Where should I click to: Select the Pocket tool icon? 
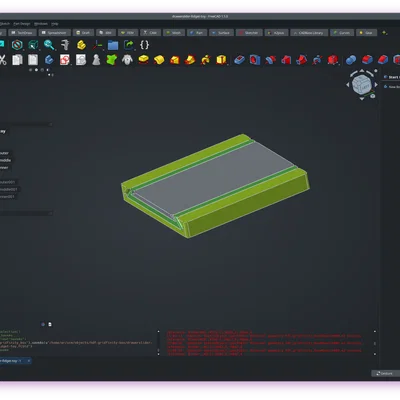point(239,60)
